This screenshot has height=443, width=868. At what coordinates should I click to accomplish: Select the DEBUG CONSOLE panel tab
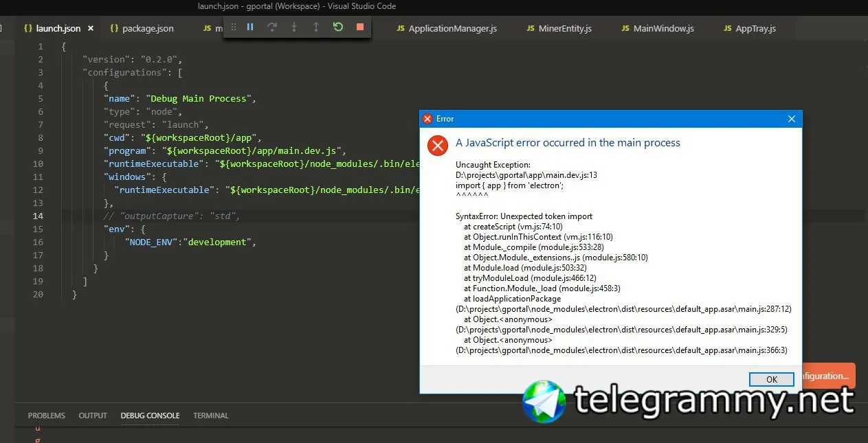(x=150, y=416)
